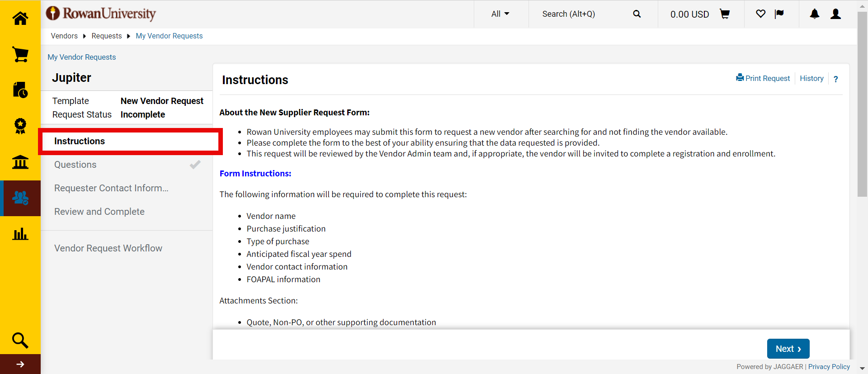Open the action items flag icon
Image resolution: width=868 pixels, height=374 pixels.
[779, 14]
